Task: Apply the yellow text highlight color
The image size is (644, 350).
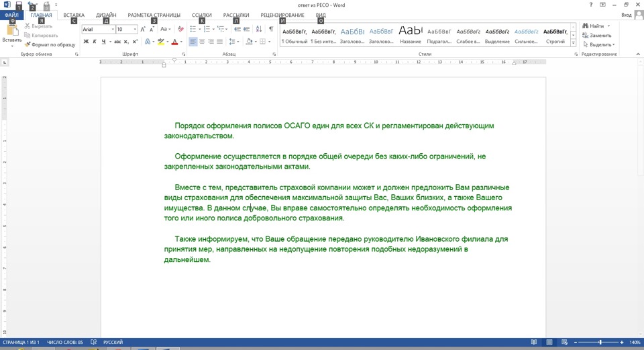Action: [x=160, y=42]
